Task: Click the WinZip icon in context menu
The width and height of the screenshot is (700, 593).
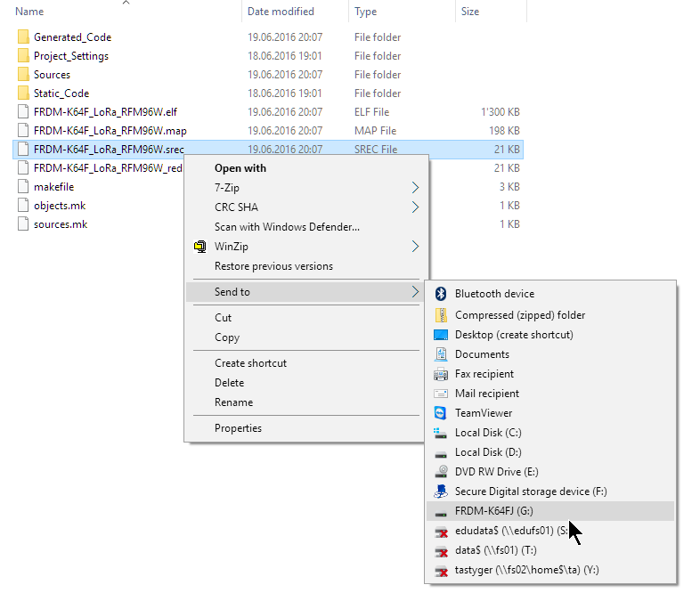Action: (x=200, y=247)
